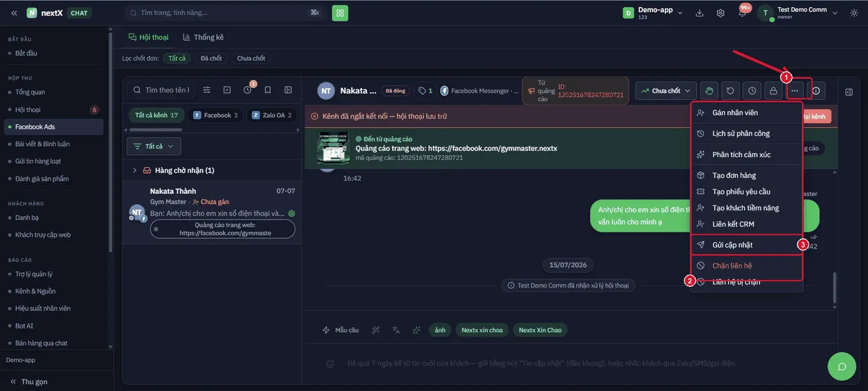Click the download icon in the header

[700, 13]
